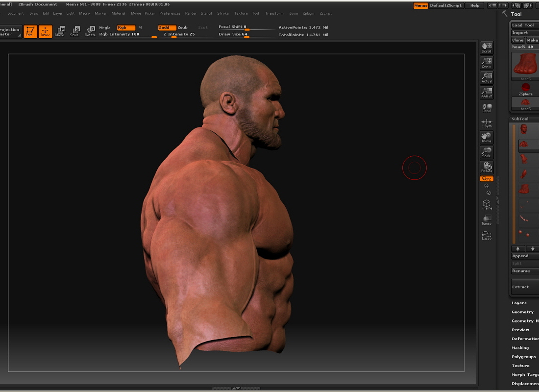
Task: Select the Zoom document icon
Action: 486,62
